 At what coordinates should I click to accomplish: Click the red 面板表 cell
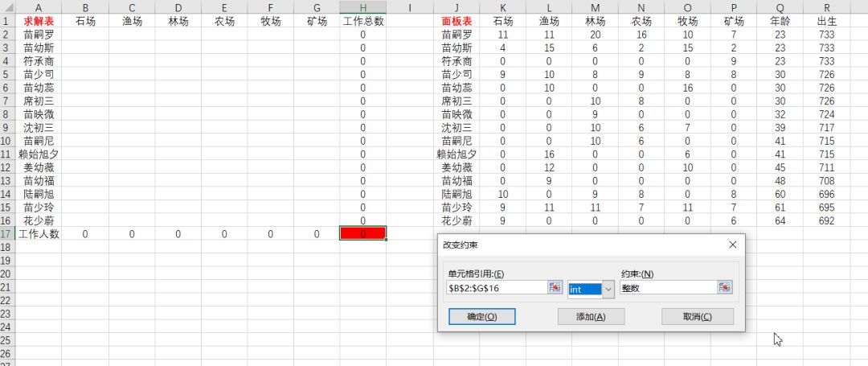[457, 21]
